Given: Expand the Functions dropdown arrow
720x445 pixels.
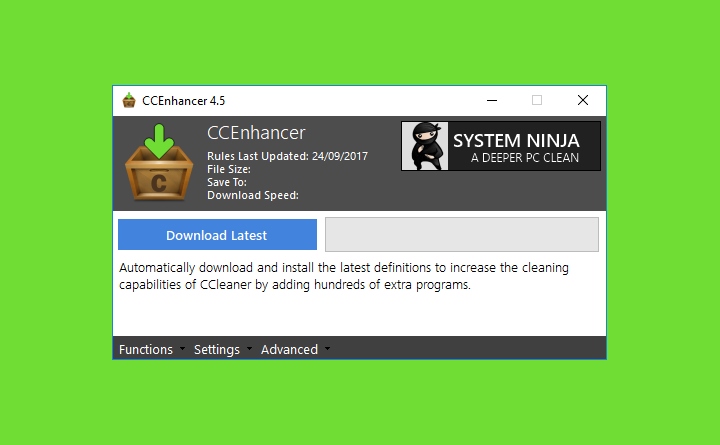Looking at the screenshot, I should (x=182, y=349).
